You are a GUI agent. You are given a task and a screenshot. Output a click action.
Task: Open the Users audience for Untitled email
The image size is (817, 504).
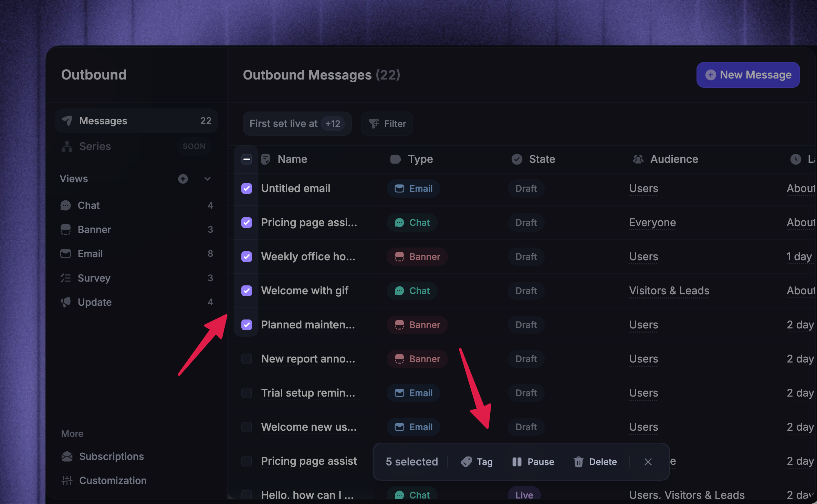click(643, 188)
